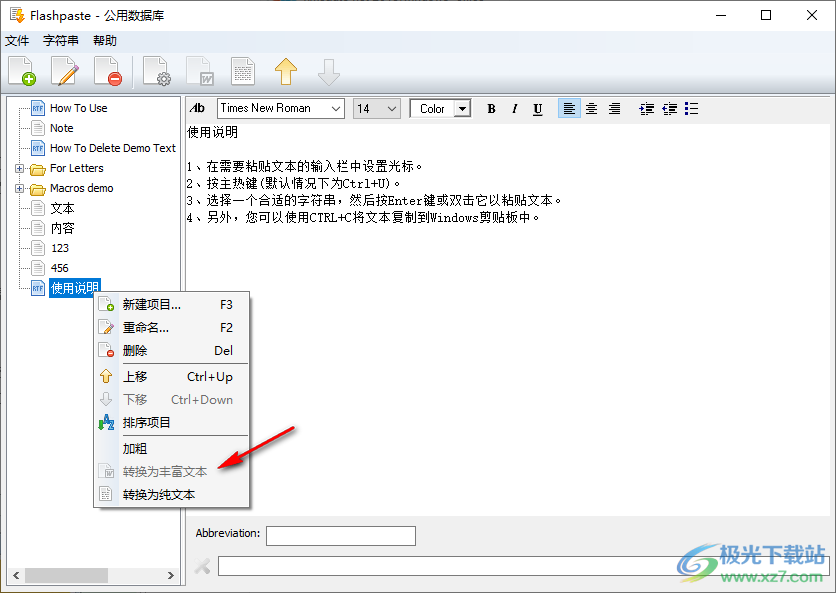This screenshot has width=836, height=593.
Task: Expand the Macros demo tree node
Action: coord(20,188)
